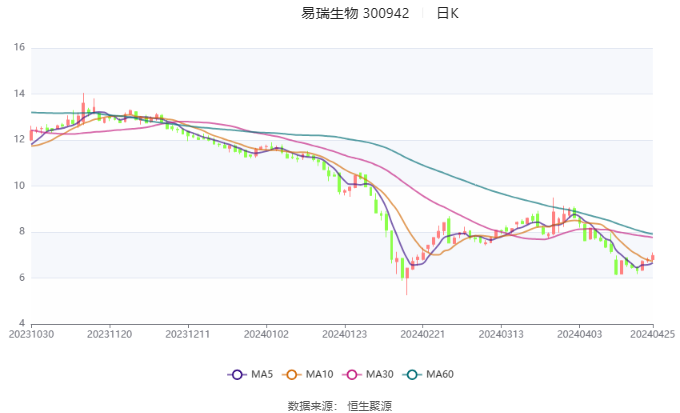Screen dimensions: 680x413
Task: Toggle the MA30 legend series
Action: [x=368, y=374]
